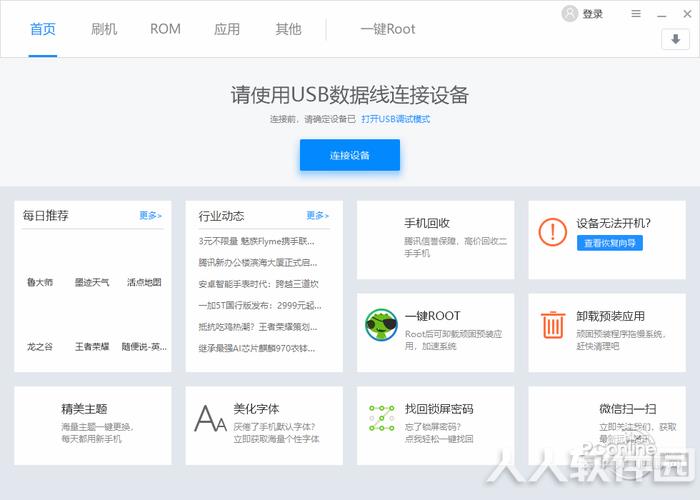Open the 微信扫一扫 card
This screenshot has width=700, height=500.
[x=607, y=426]
